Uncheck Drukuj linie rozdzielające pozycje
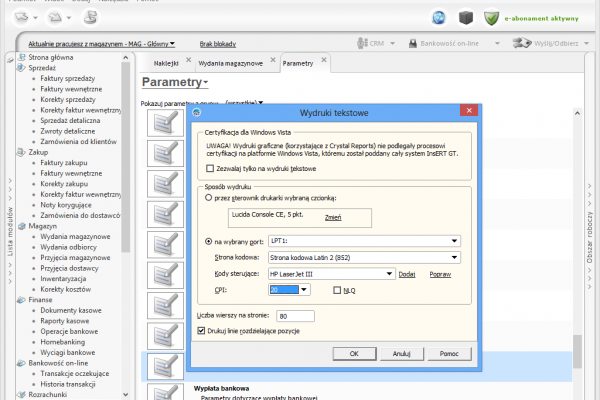Screen dimensions: 600x400 [x=202, y=329]
